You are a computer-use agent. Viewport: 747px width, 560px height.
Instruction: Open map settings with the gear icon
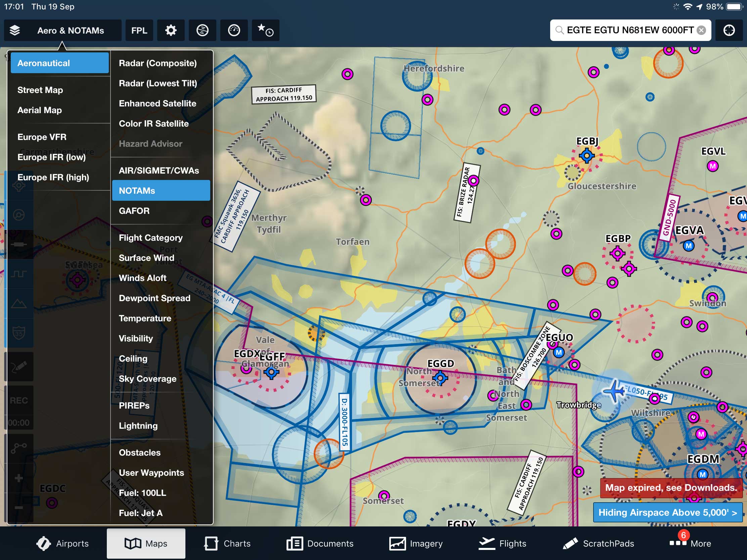pos(171,30)
